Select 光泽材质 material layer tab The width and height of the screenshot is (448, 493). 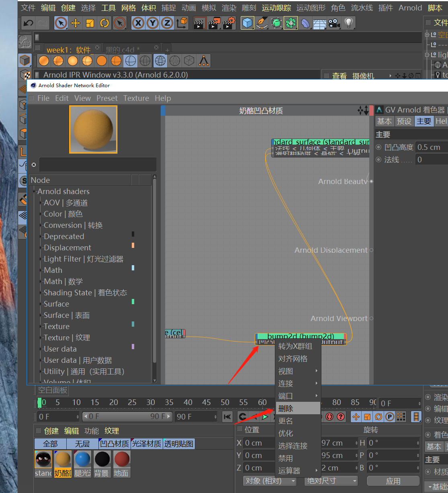coord(147,444)
